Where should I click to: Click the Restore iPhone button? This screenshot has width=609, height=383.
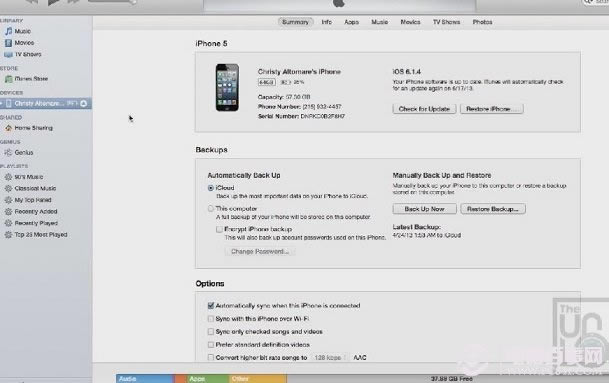[492, 109]
